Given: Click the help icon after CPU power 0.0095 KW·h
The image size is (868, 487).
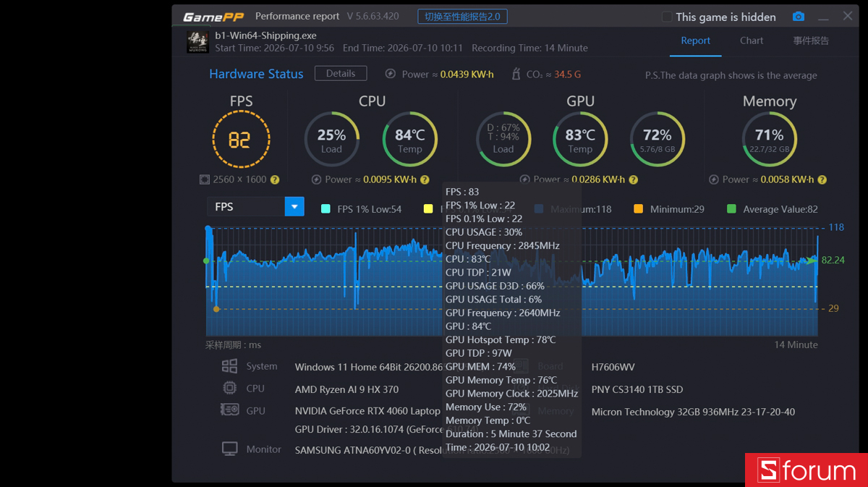Looking at the screenshot, I should pos(425,179).
